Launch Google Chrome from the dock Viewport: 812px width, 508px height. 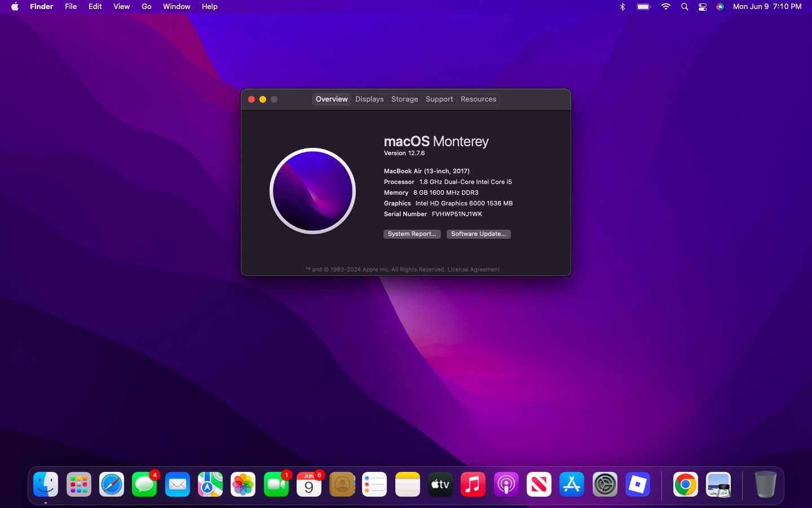tap(686, 484)
